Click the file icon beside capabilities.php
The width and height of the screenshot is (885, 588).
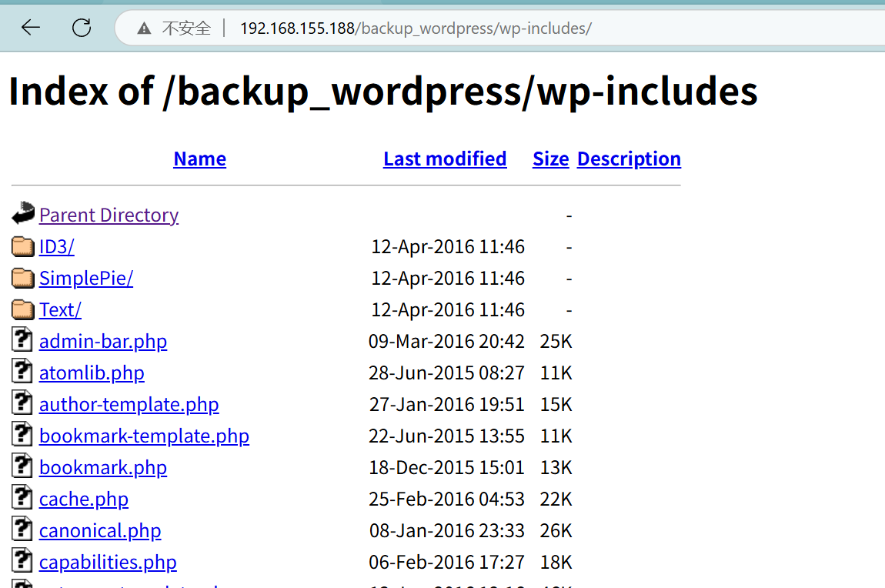22,560
